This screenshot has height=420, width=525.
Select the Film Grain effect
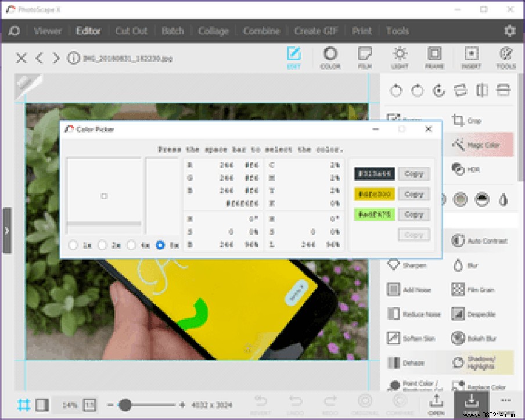(x=482, y=289)
